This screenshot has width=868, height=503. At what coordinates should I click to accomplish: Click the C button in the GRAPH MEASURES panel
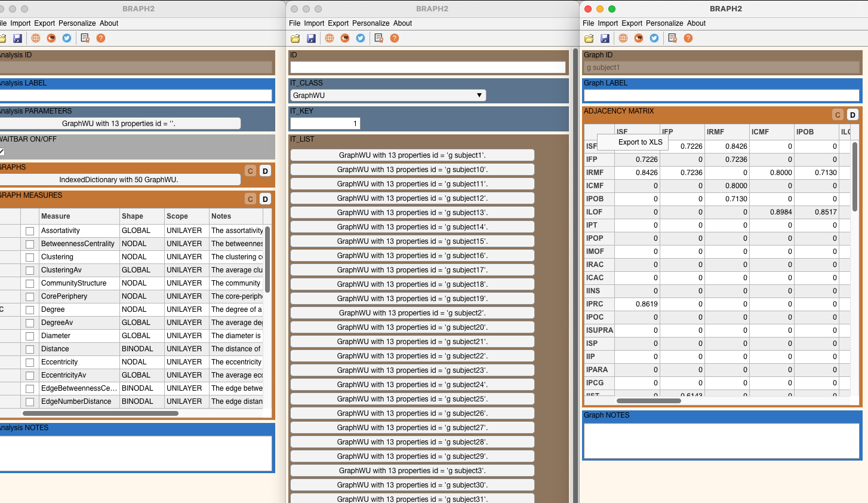(x=251, y=199)
